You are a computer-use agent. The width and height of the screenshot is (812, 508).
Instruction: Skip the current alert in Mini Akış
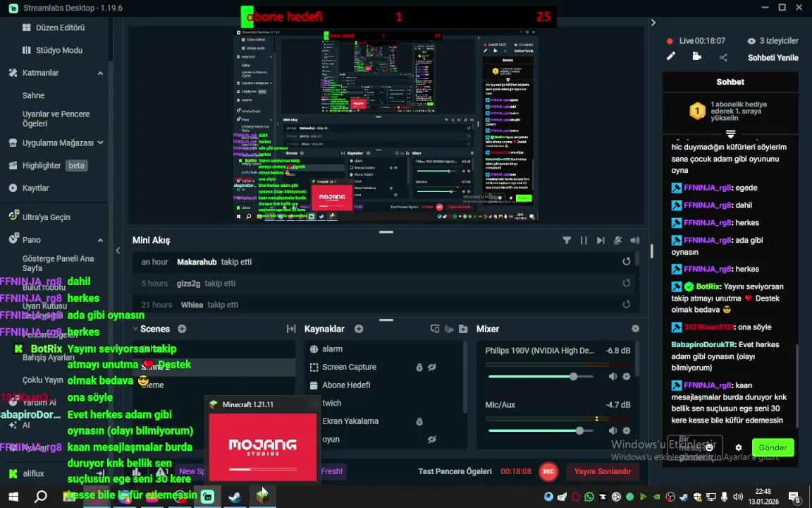[x=601, y=241]
